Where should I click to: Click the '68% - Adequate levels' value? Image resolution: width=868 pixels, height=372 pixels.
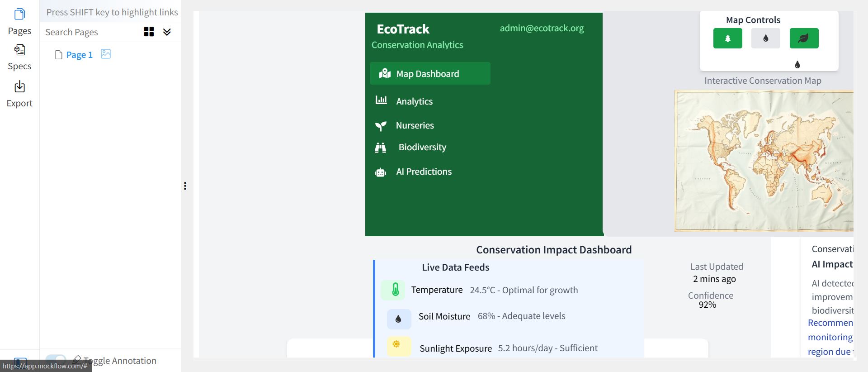pyautogui.click(x=521, y=316)
